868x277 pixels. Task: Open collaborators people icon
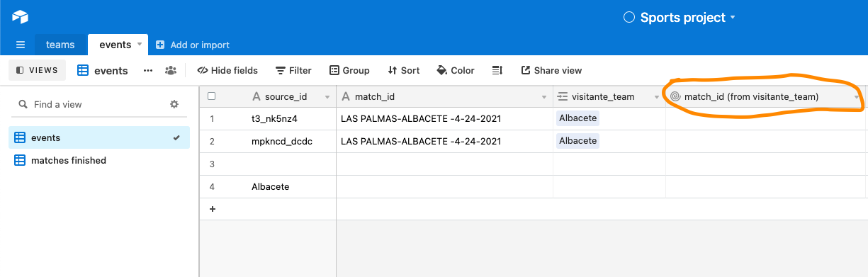click(x=171, y=70)
